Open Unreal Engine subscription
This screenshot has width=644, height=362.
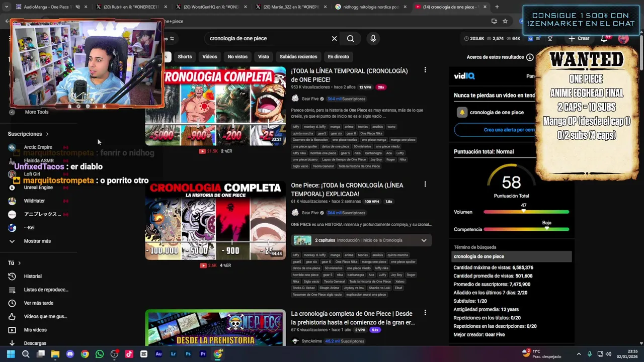pos(38,188)
